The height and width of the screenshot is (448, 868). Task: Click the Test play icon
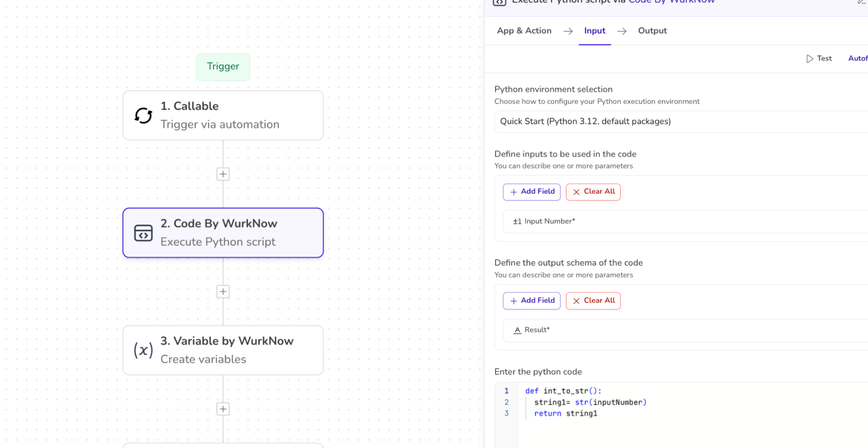809,59
